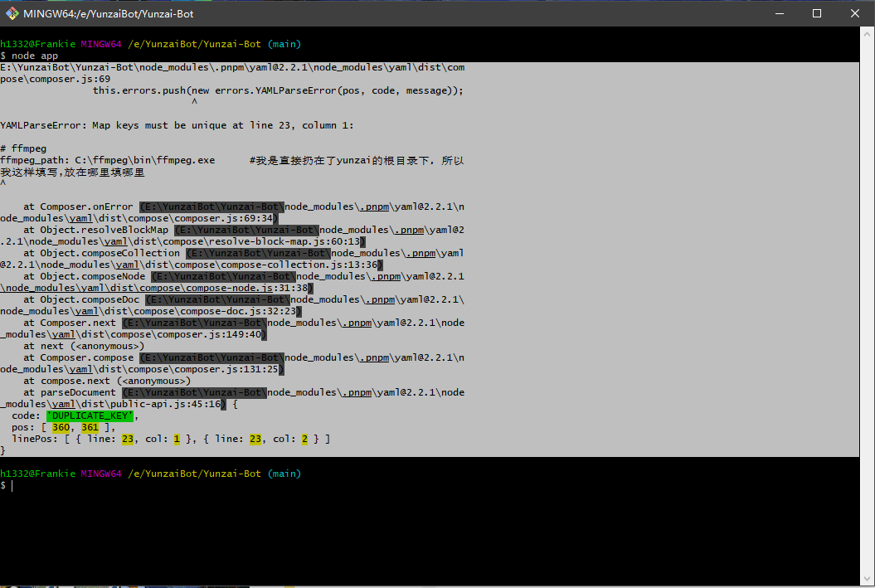
Task: Maximize the MINGW64 terminal window
Action: 817,14
